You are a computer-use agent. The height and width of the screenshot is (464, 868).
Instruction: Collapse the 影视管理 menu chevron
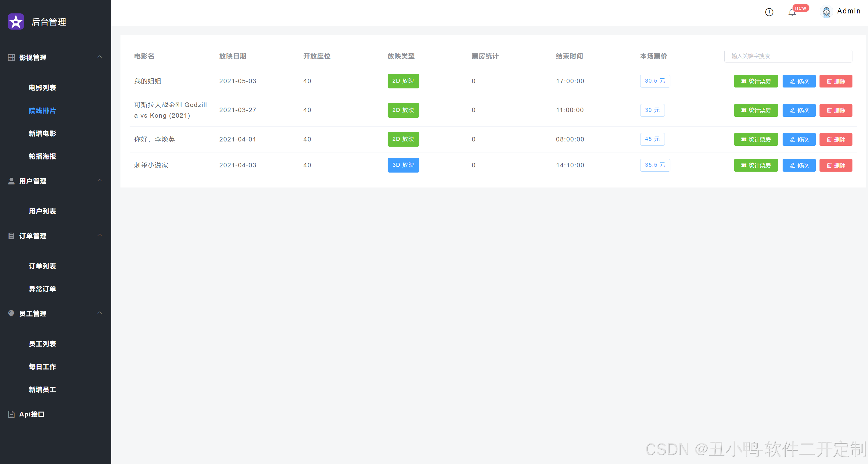[x=99, y=57]
